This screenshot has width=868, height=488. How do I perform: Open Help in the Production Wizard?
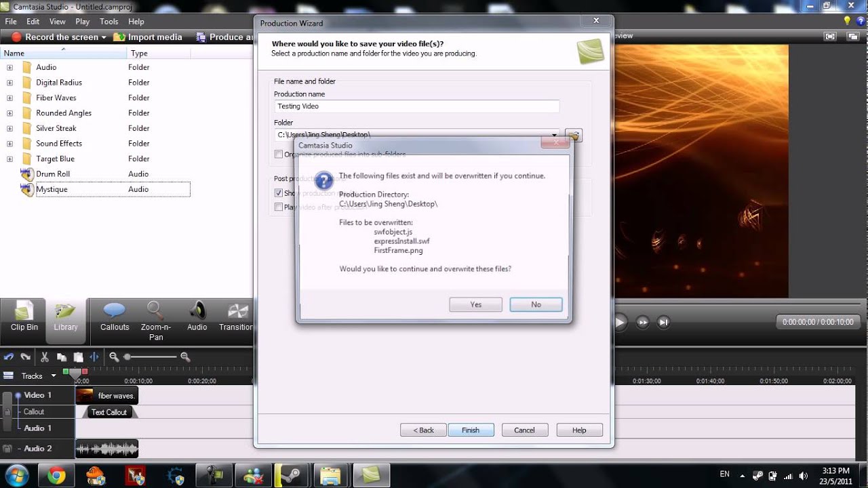[579, 430]
